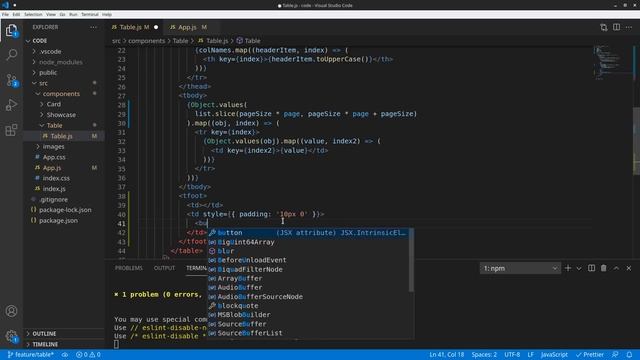The height and width of the screenshot is (360, 640).
Task: Open the PROBLEMS panel tab
Action: [x=129, y=268]
